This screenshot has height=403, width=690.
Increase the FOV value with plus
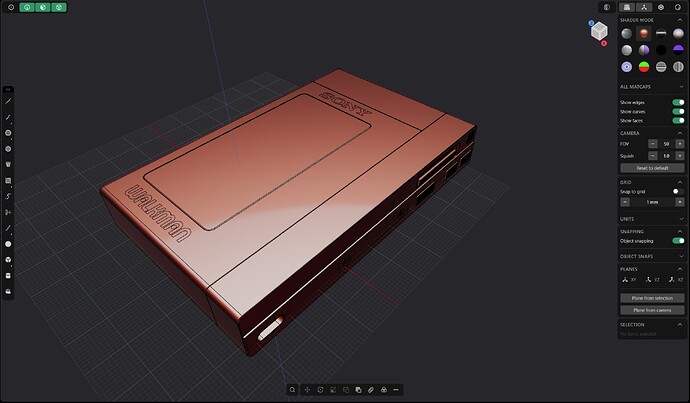coord(679,144)
